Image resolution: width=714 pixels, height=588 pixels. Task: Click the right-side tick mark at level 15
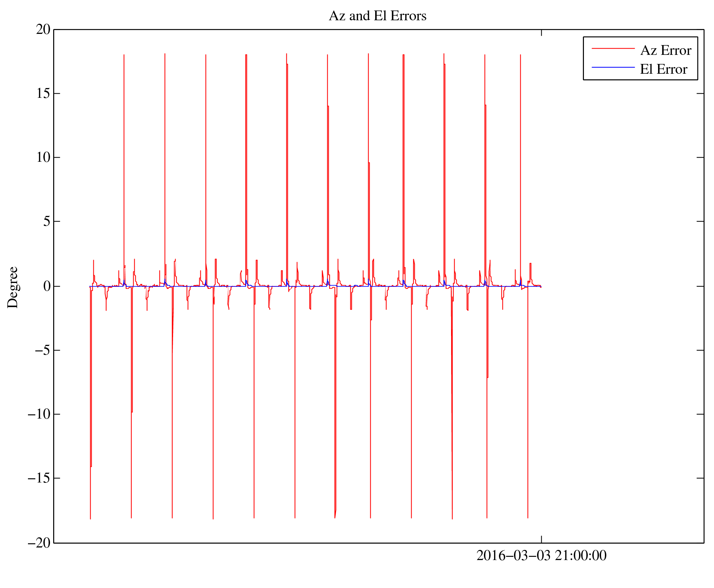[700, 93]
